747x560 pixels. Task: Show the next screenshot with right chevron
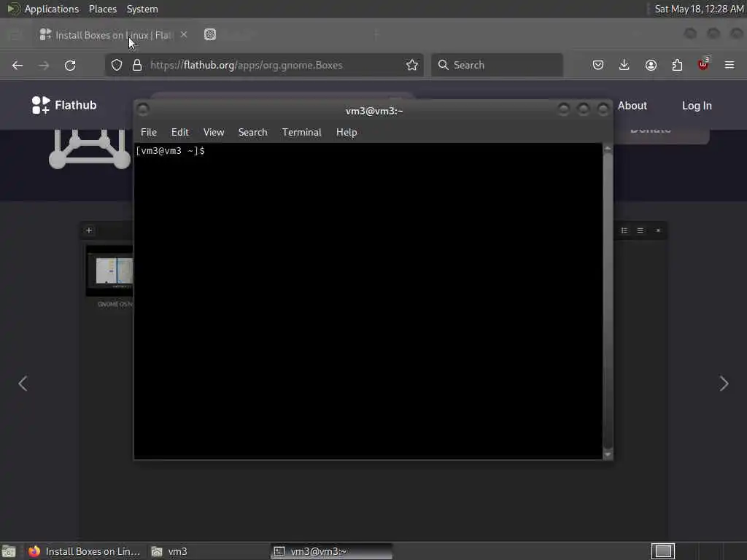pyautogui.click(x=724, y=384)
